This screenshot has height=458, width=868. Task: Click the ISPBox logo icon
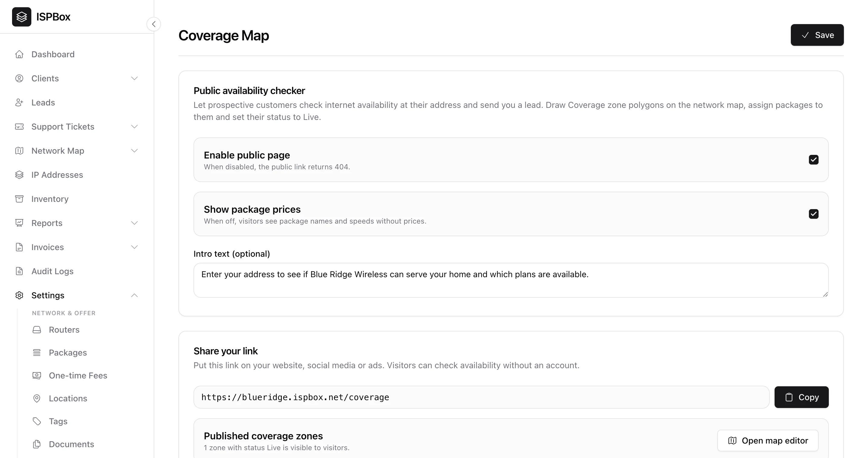click(22, 17)
